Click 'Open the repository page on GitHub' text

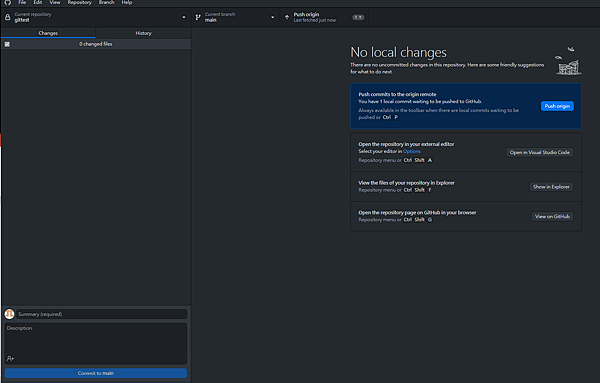417,212
